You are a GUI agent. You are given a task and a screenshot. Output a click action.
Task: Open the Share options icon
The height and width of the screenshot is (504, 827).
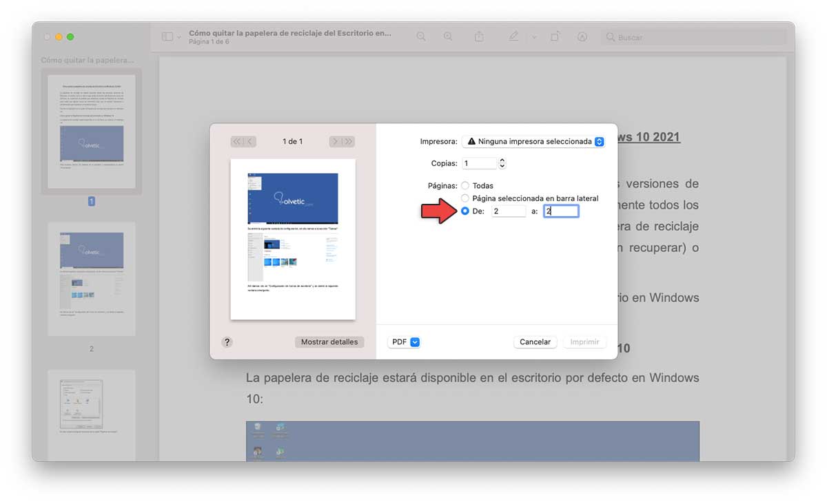(479, 36)
